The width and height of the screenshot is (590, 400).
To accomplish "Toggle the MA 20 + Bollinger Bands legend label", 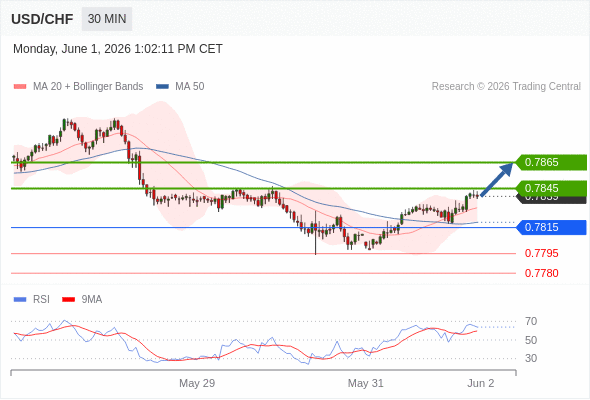I will [88, 87].
